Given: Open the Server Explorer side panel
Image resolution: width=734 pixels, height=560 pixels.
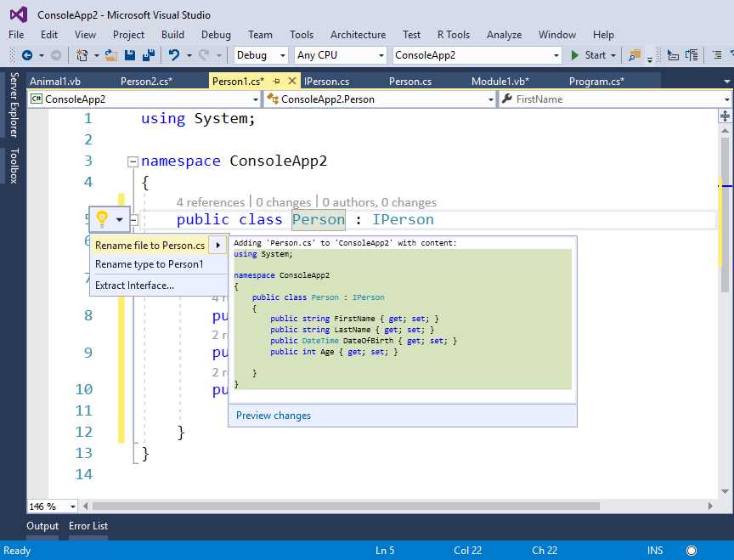Looking at the screenshot, I should coord(14,105).
